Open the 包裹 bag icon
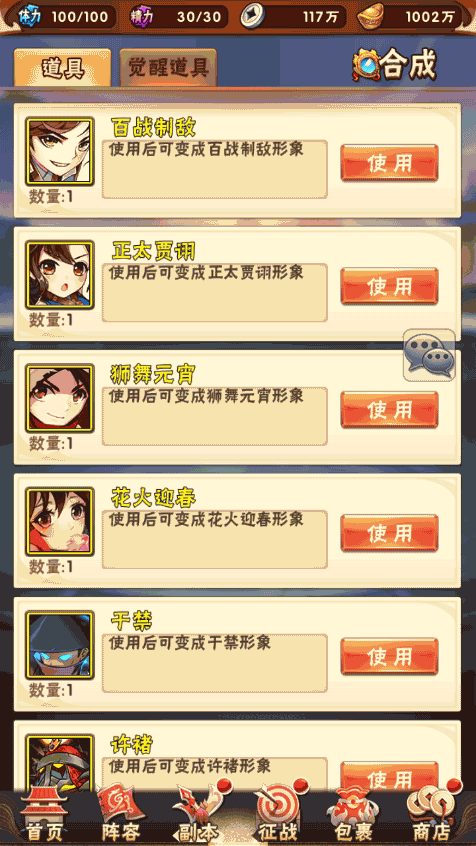Image resolution: width=476 pixels, height=846 pixels. [x=353, y=815]
